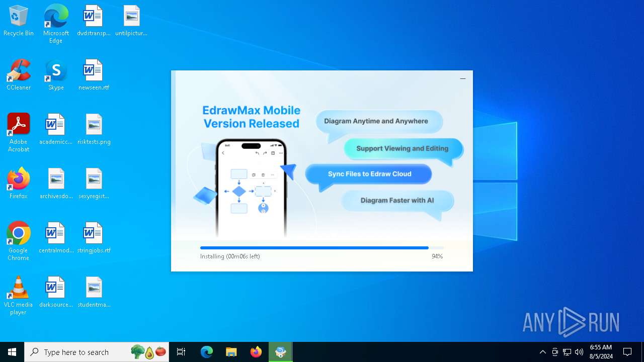This screenshot has width=644, height=362.
Task: Select the studentma image file icon
Action: (94, 293)
